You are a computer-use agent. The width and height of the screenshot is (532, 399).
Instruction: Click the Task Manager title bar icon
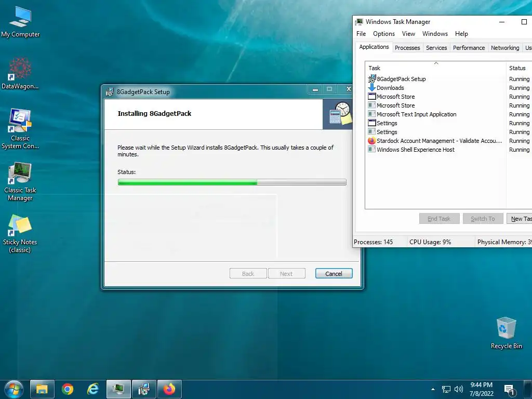coord(359,22)
